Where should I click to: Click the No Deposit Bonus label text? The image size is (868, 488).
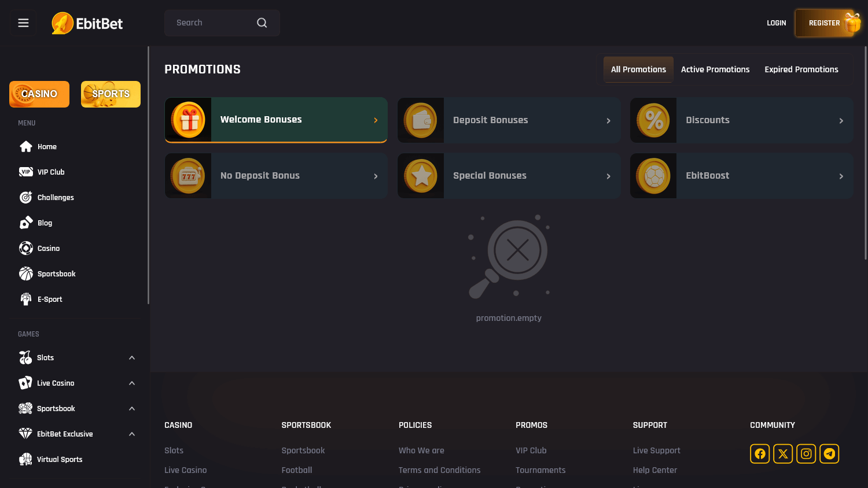pos(260,176)
